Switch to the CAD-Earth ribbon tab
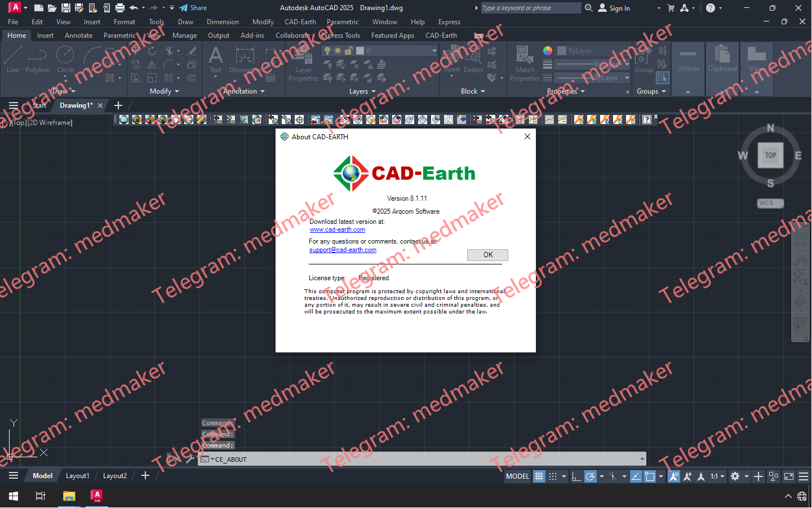 pos(441,35)
